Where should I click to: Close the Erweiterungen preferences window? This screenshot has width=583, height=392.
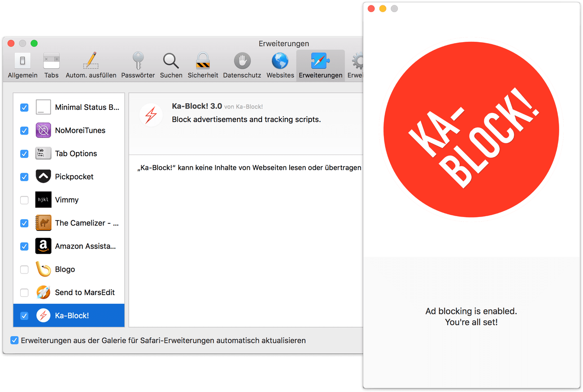tap(11, 44)
